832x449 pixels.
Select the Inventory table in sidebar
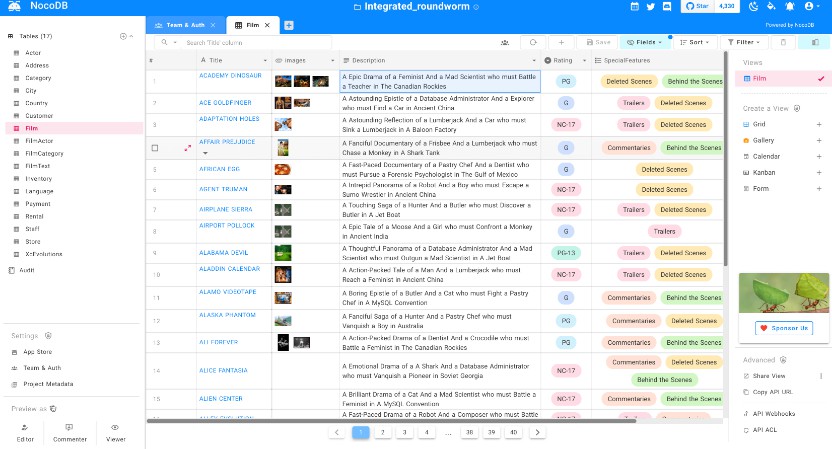pos(39,178)
